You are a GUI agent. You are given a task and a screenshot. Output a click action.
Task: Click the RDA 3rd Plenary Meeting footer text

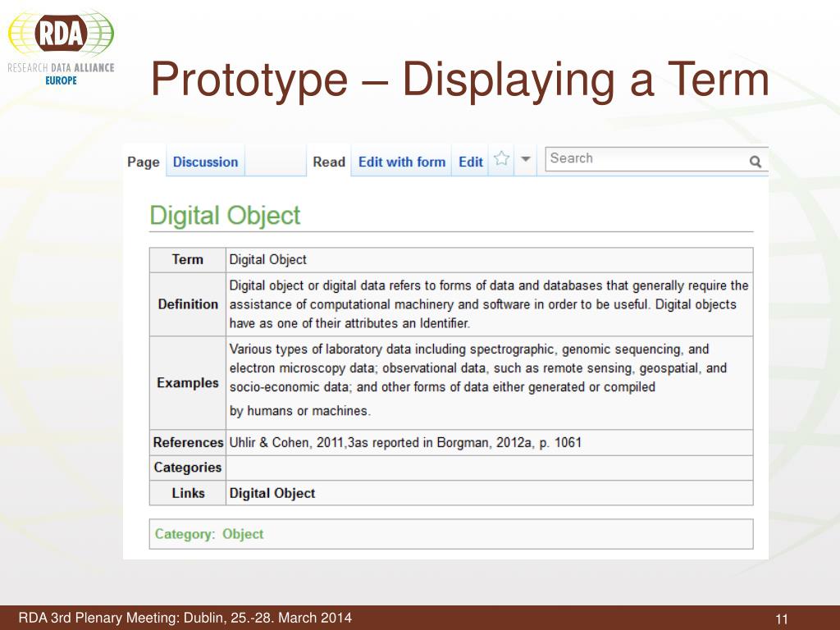185,618
